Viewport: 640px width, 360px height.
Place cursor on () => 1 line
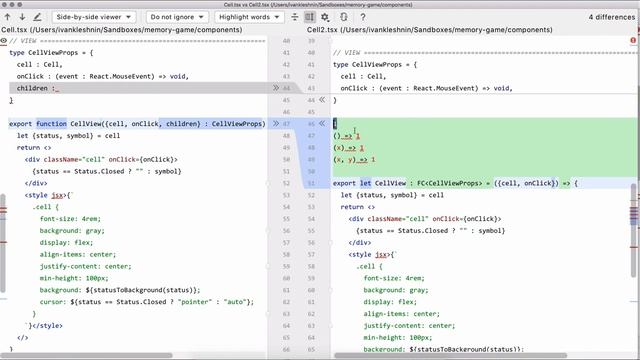(x=347, y=136)
